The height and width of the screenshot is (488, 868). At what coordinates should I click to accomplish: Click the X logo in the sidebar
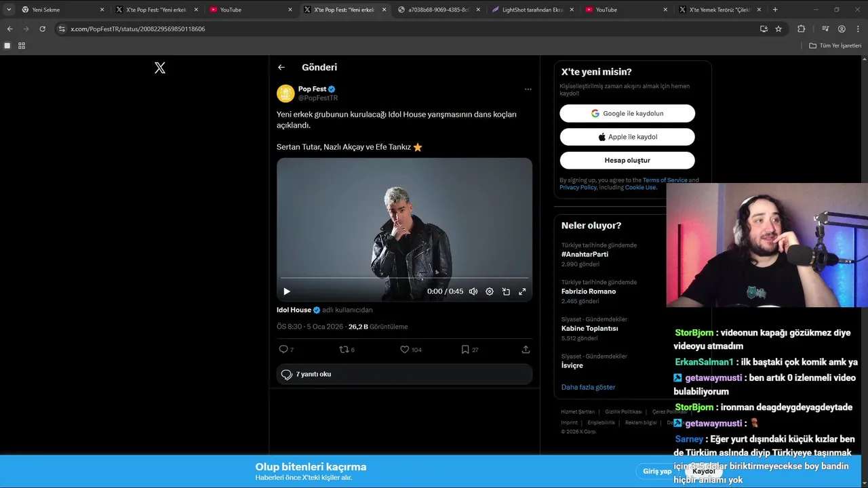(160, 68)
